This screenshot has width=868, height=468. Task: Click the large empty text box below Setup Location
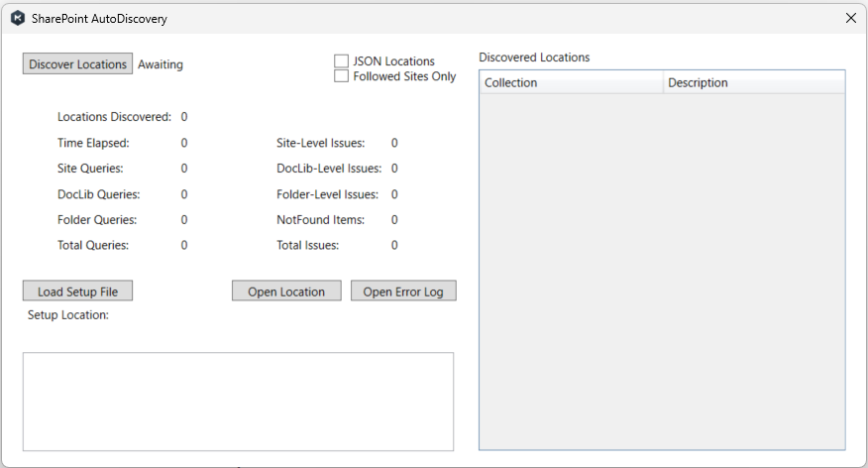(238, 402)
